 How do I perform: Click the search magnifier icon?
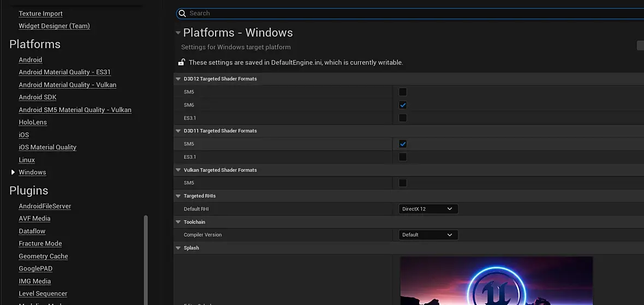(x=183, y=13)
